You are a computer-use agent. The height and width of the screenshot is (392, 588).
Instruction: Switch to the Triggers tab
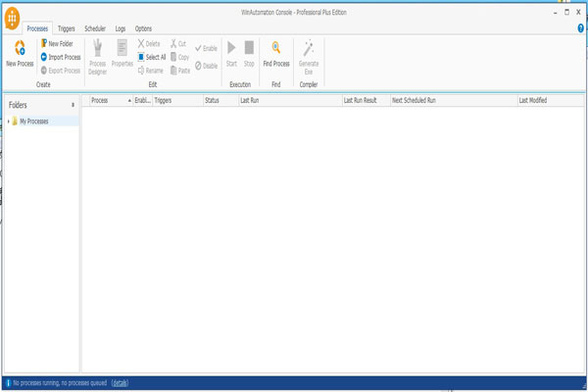pos(67,28)
